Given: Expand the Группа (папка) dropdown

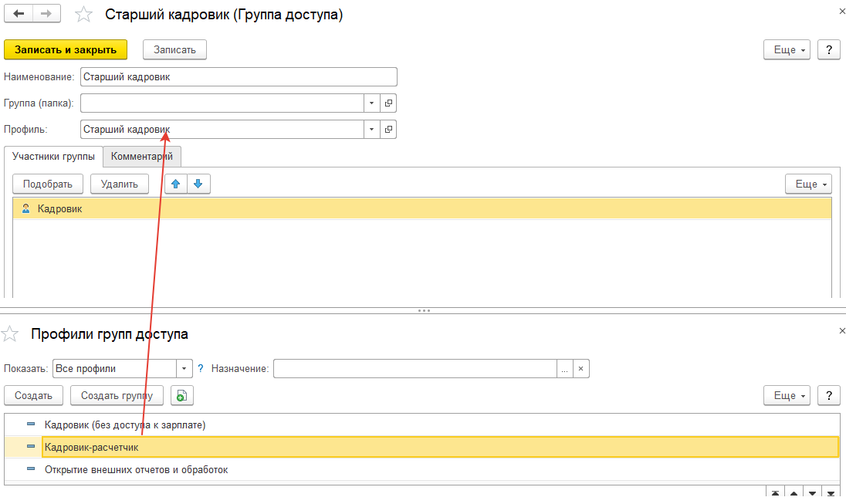Looking at the screenshot, I should pyautogui.click(x=371, y=103).
